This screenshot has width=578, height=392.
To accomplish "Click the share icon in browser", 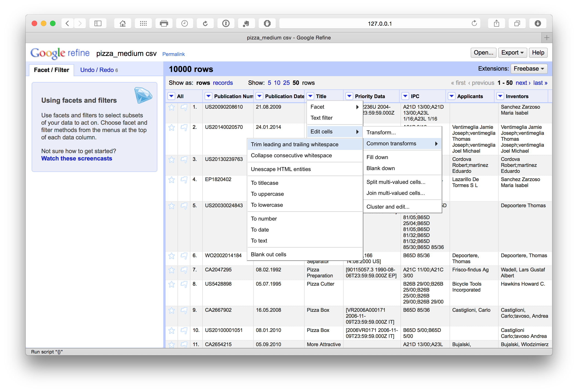I will pos(496,24).
